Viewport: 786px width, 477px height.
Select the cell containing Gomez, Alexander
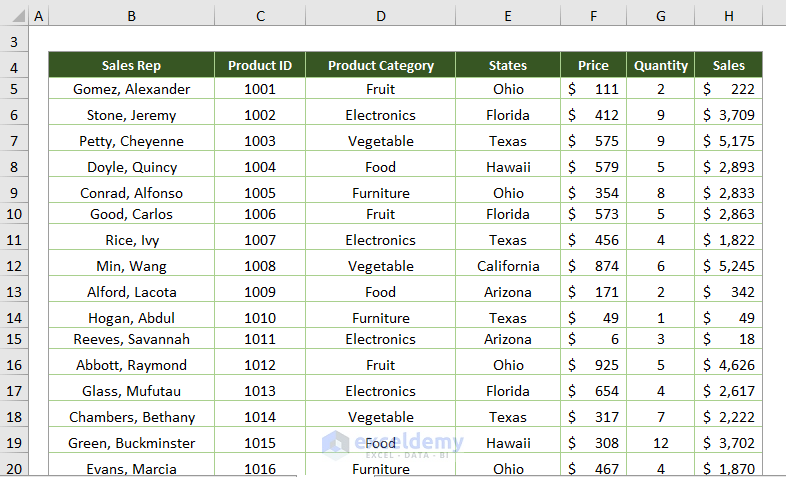tap(131, 89)
